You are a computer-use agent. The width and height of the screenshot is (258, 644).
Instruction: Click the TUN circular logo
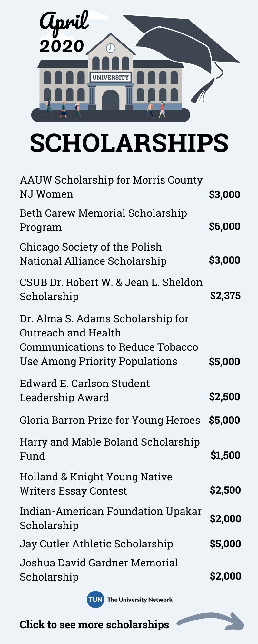tap(95, 600)
